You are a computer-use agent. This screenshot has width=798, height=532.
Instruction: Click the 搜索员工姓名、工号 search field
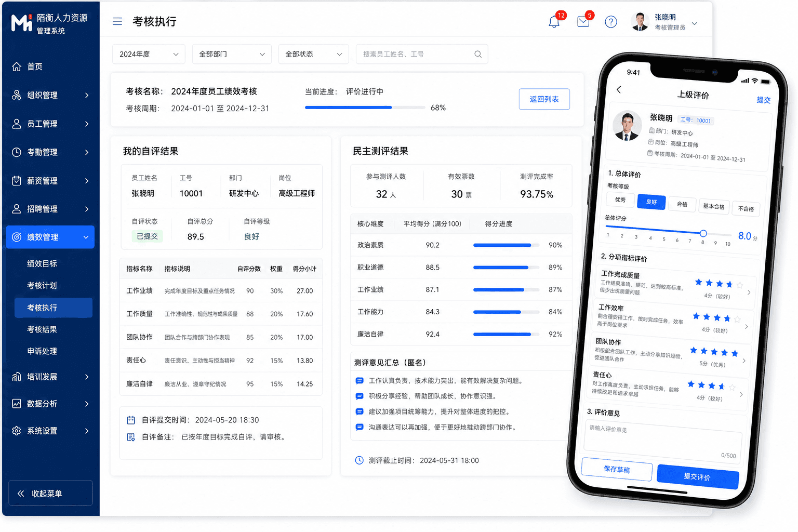(x=422, y=54)
